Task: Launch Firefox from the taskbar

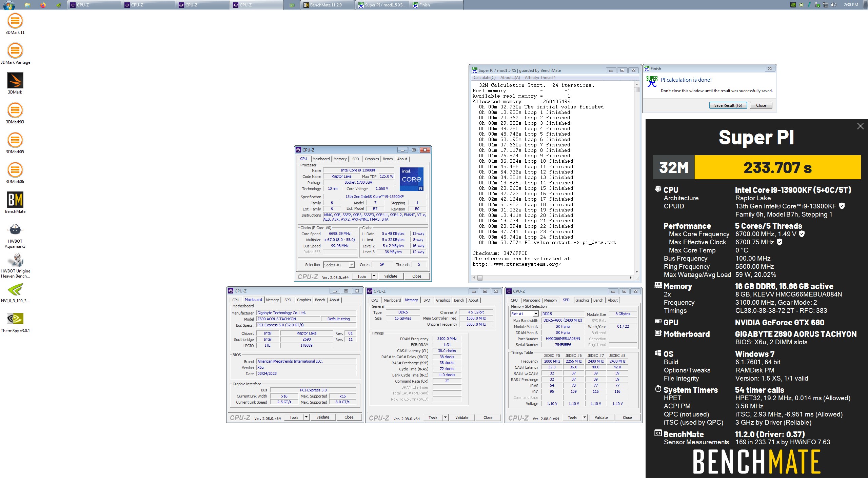Action: [x=43, y=5]
